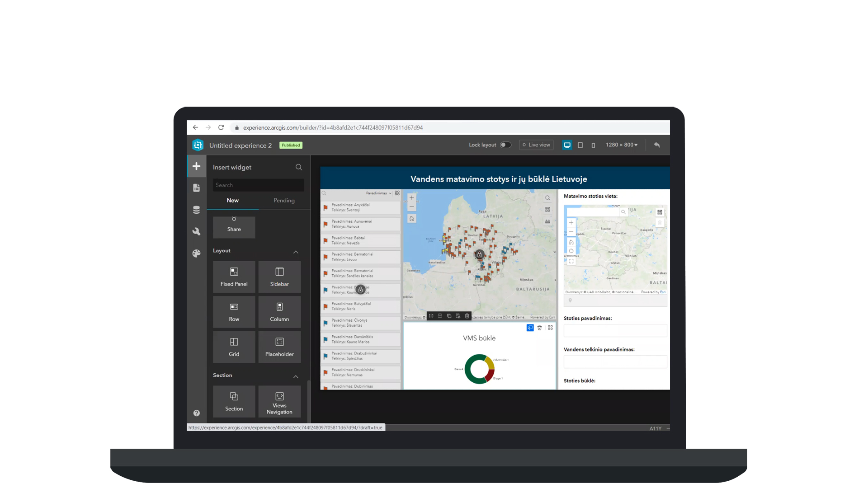The width and height of the screenshot is (868, 488).
Task: Enable Live view mode
Action: [x=536, y=145]
